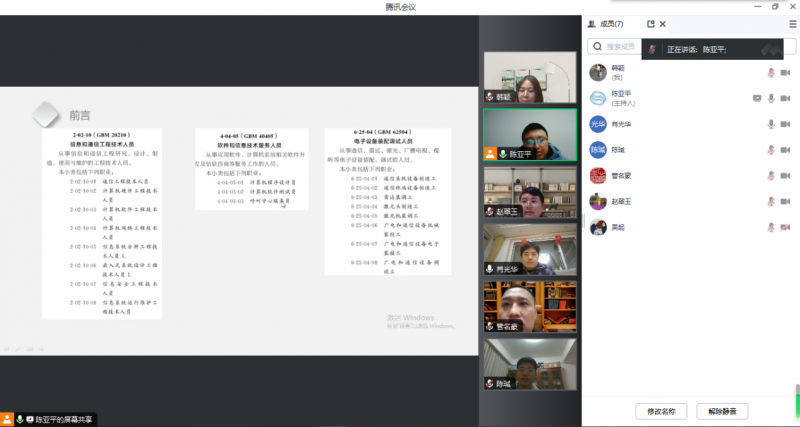
Task: Toggle microphone for host 陈亚平
Action: [x=771, y=98]
